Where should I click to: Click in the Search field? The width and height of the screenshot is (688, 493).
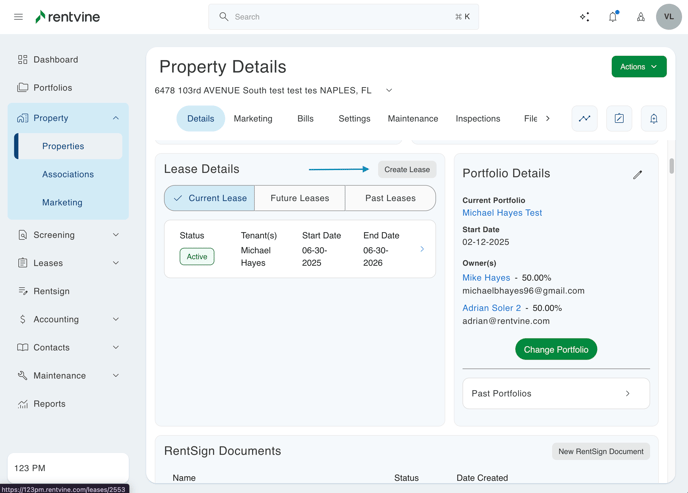(343, 17)
